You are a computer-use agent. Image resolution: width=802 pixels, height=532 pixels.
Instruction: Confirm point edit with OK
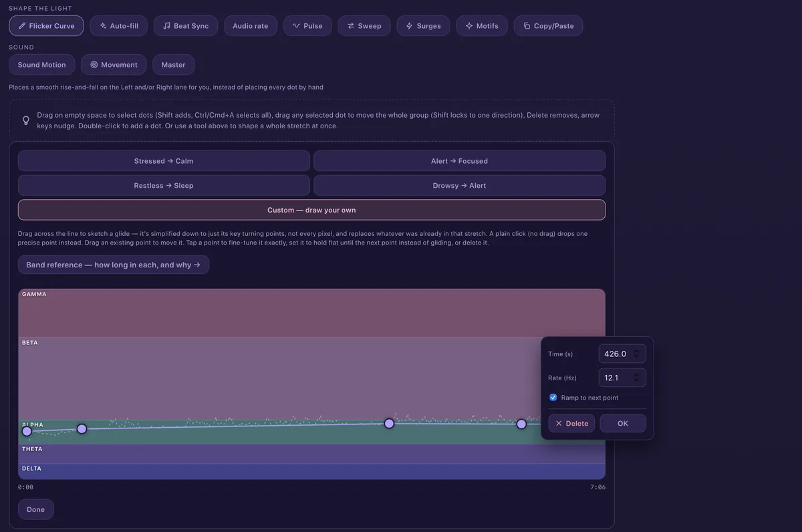pos(623,423)
